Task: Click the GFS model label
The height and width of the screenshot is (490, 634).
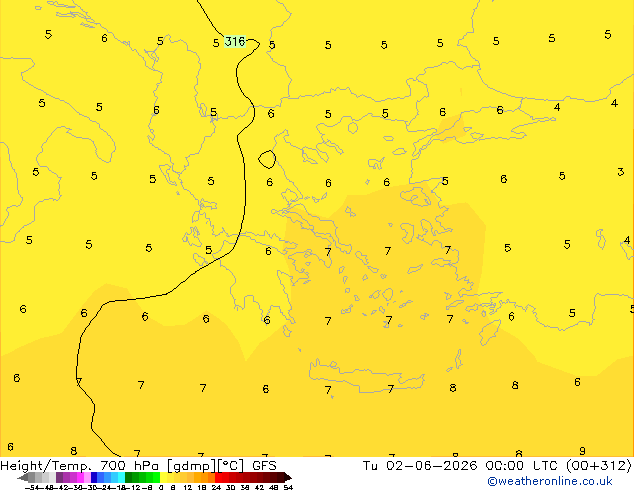Action: pos(264,466)
